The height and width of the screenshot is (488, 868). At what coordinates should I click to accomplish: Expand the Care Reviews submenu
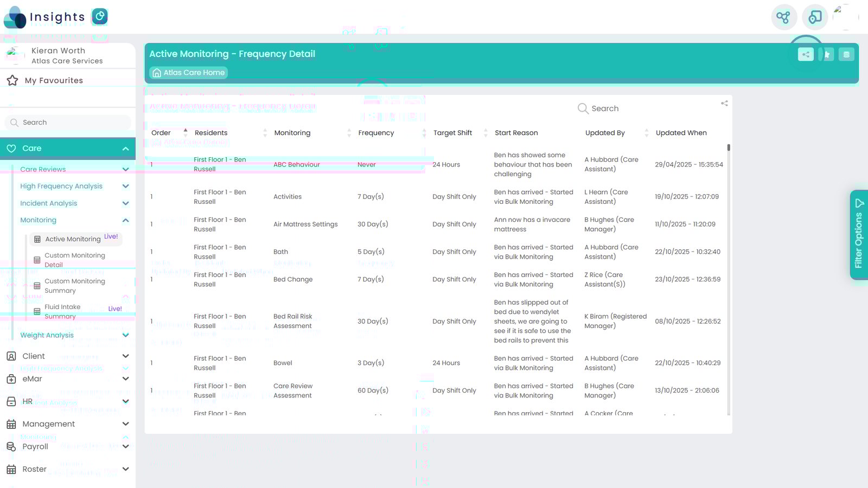[x=125, y=169]
